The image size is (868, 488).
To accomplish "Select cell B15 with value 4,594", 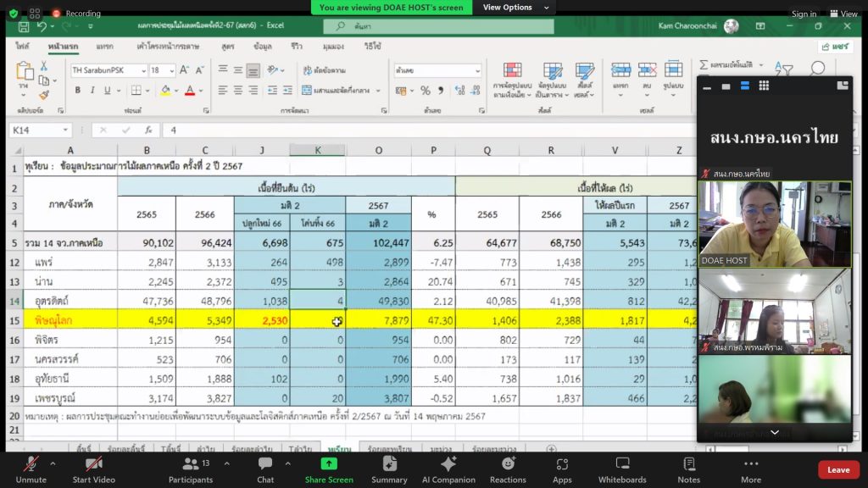I will pyautogui.click(x=147, y=321).
